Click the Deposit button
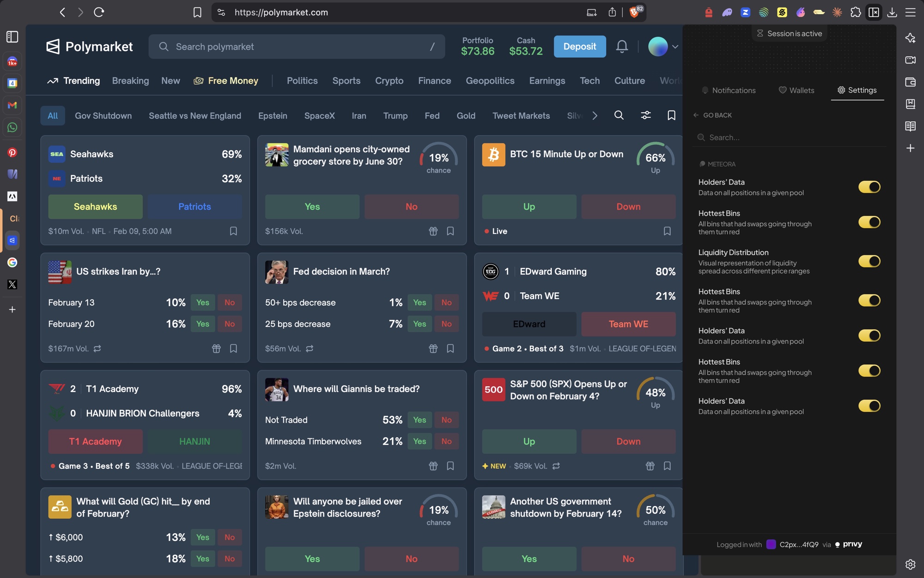 (x=579, y=46)
